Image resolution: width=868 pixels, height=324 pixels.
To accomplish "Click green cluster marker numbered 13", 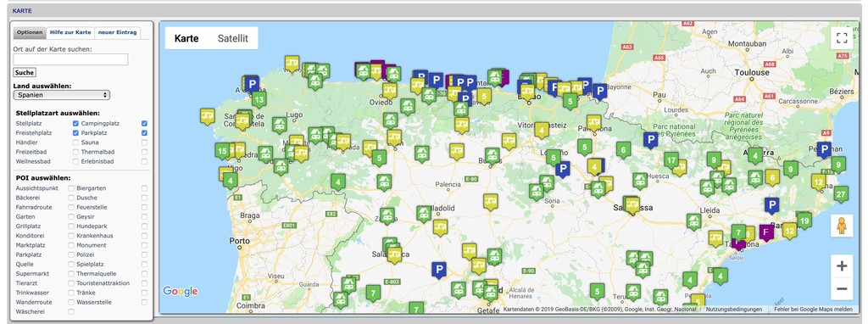I will (x=259, y=100).
